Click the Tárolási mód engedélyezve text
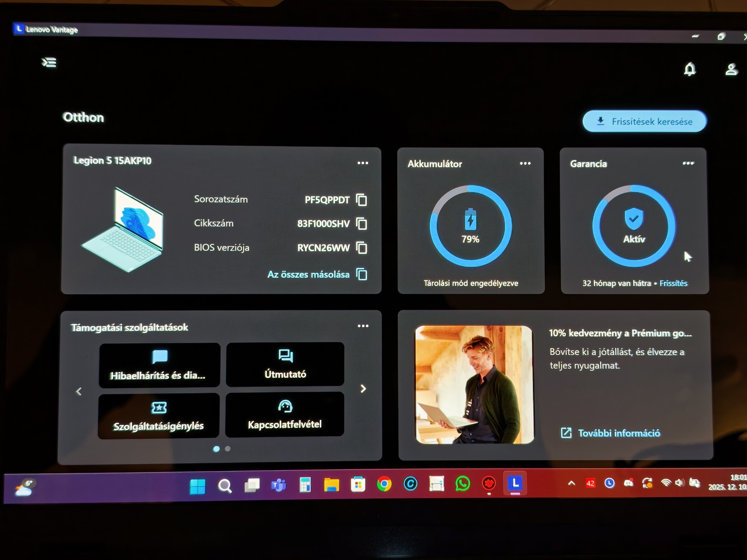747x560 pixels. (471, 283)
